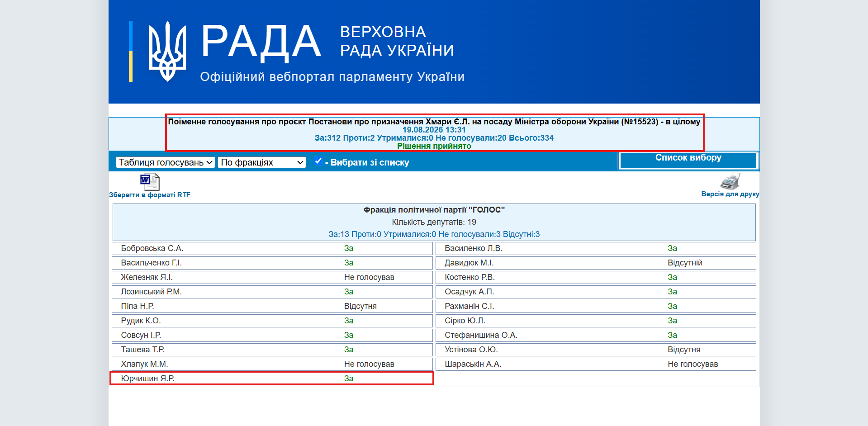Click the 'Зберегти в форматі RTF' link
Screen dimensions: 868x426
tap(150, 195)
